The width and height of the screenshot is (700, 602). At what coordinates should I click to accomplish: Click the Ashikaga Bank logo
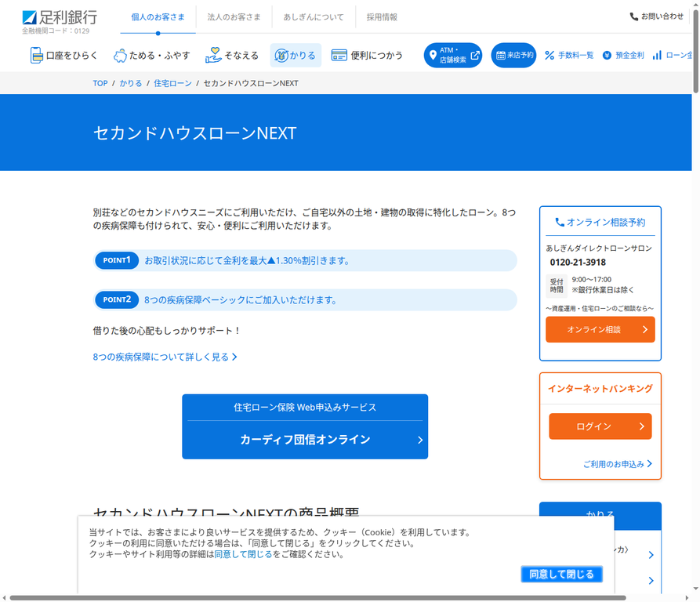click(60, 18)
